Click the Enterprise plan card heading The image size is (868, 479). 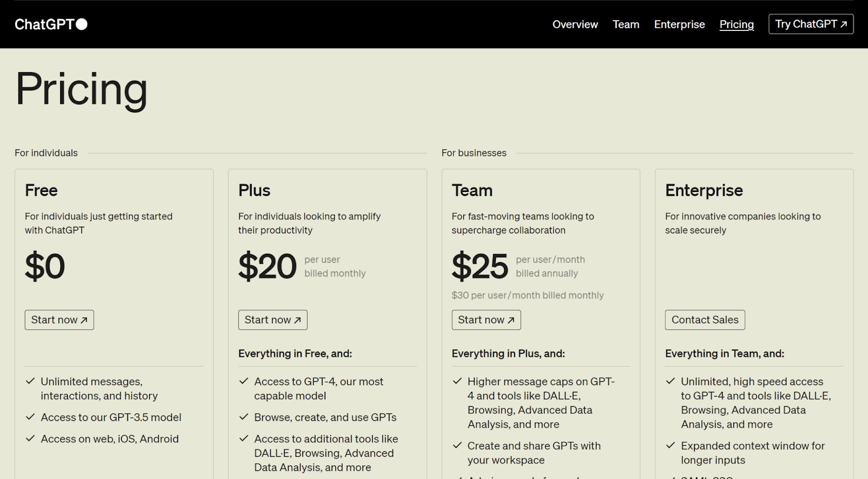[704, 190]
